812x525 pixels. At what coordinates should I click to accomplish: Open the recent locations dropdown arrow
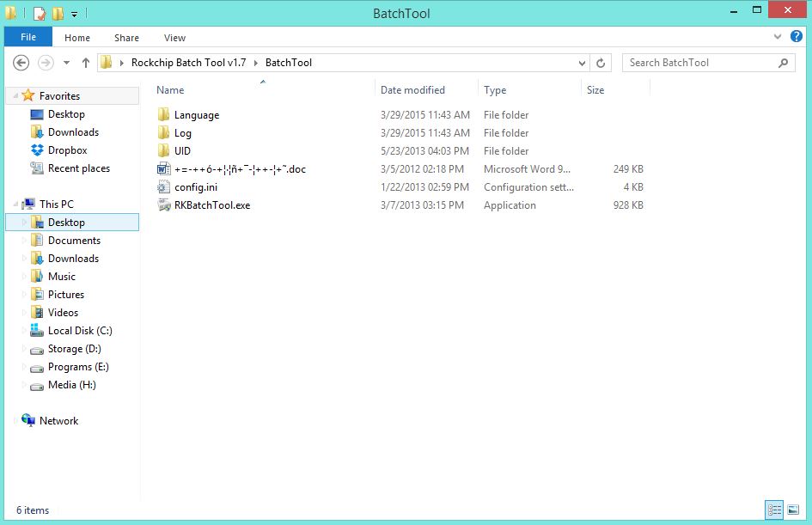(x=66, y=63)
